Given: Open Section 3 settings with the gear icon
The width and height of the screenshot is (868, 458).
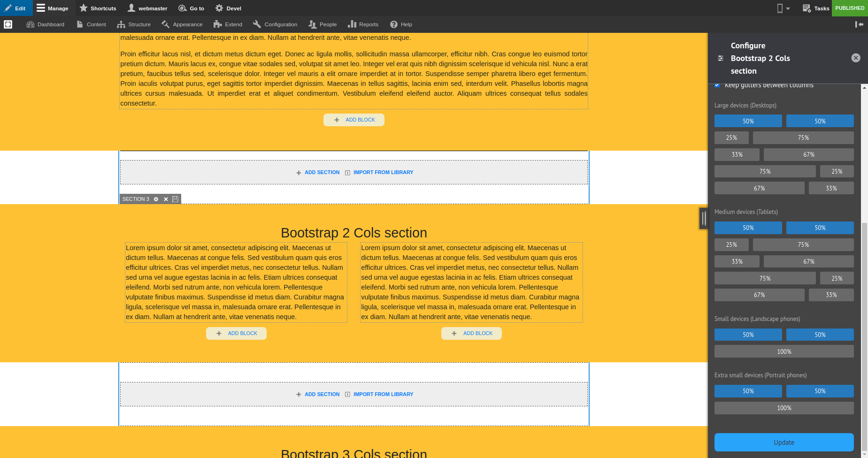Looking at the screenshot, I should click(156, 199).
